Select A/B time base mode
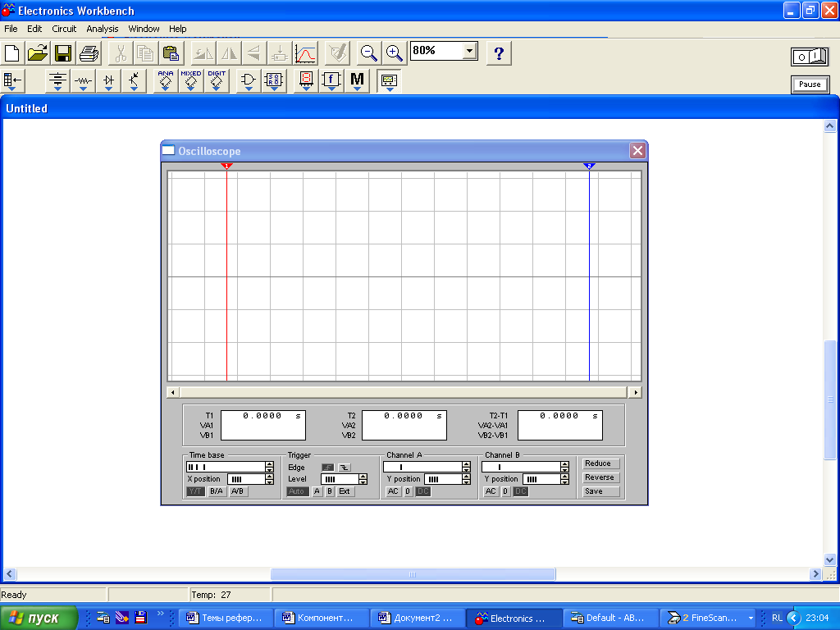This screenshot has height=630, width=840. point(237,491)
